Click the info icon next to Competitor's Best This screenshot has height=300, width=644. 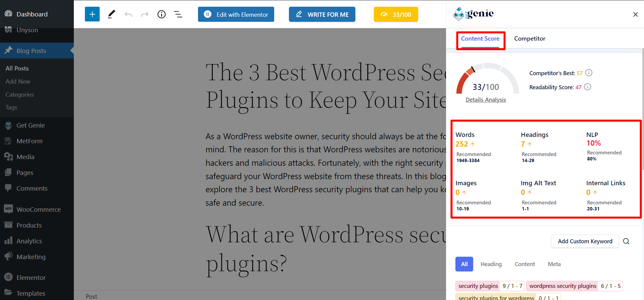coord(589,73)
